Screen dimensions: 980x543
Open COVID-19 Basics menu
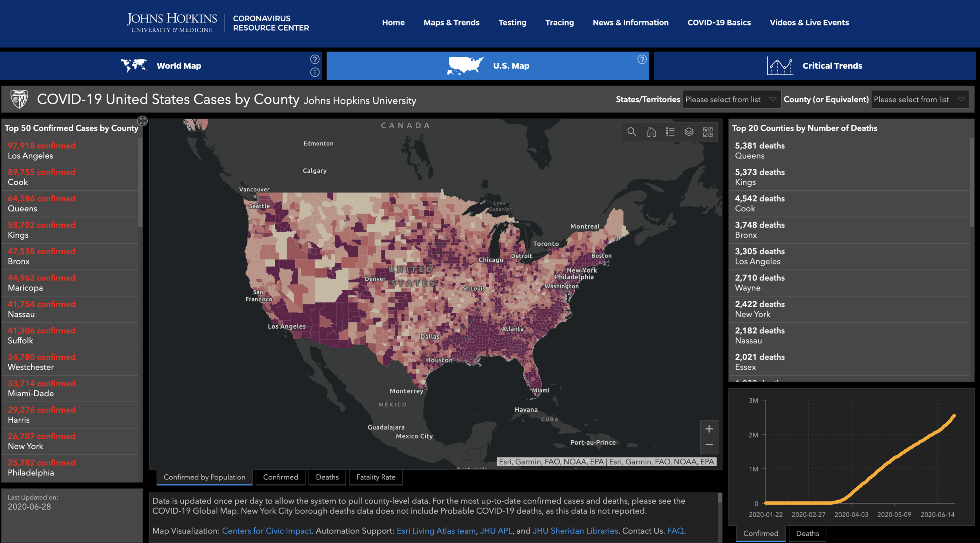tap(719, 23)
